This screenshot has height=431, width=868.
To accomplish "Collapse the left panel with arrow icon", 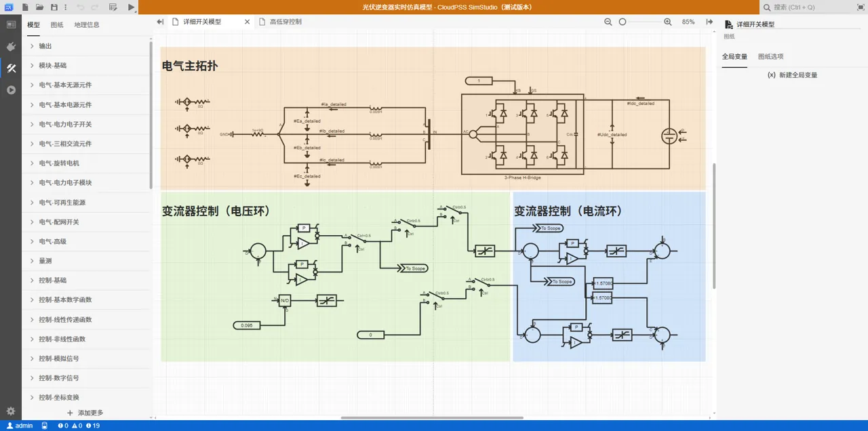I will 160,22.
